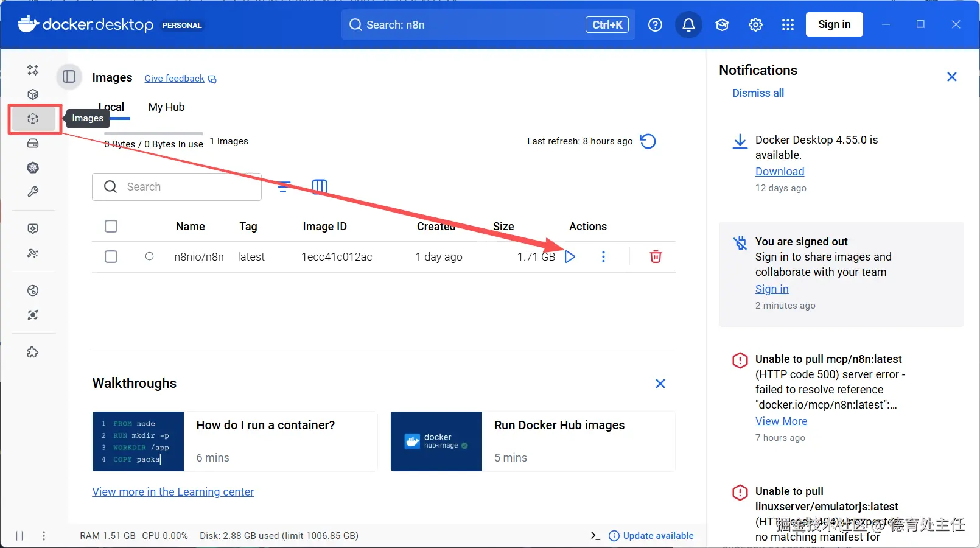Open the 'Run Docker Hub images' walkthrough

pyautogui.click(x=533, y=441)
